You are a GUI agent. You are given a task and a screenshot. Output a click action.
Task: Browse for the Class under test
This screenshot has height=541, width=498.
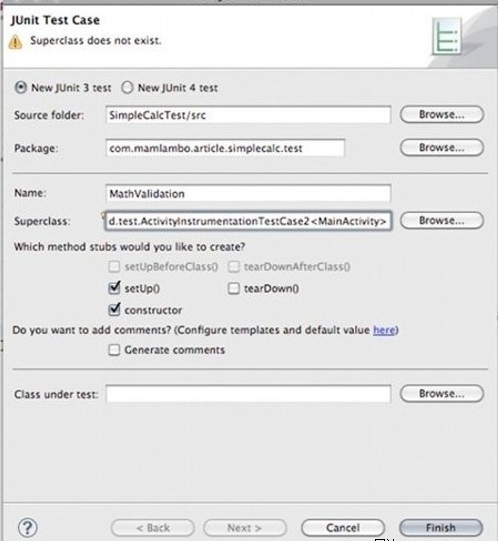pos(442,394)
